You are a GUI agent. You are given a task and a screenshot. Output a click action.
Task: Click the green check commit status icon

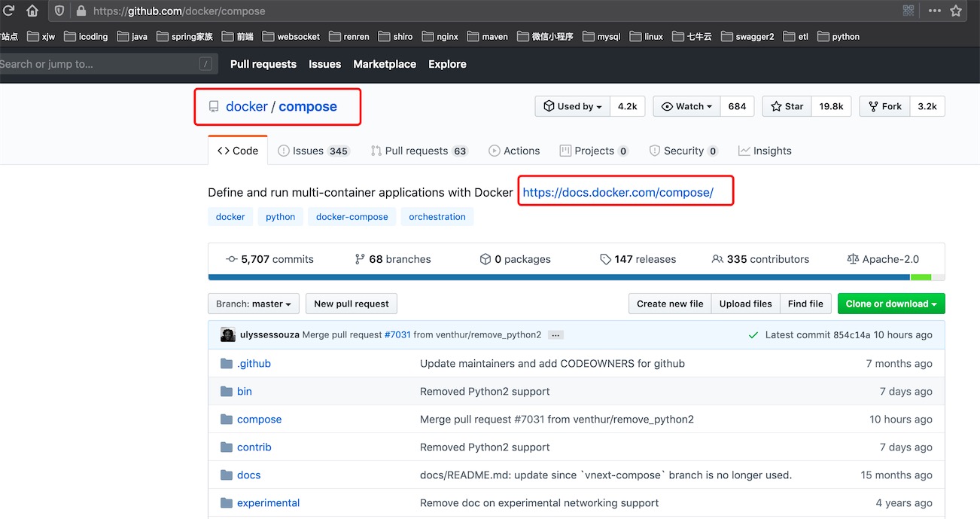[753, 335]
